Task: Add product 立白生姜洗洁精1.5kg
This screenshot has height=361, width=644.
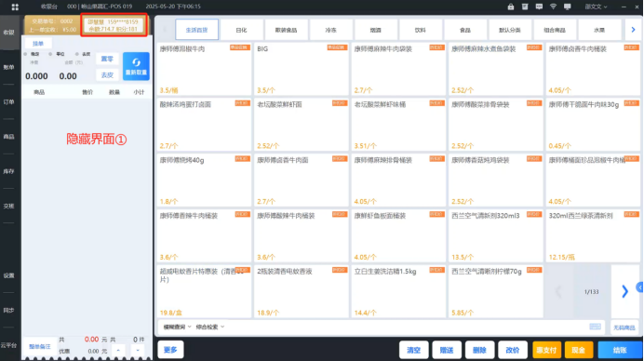Action: 398,291
